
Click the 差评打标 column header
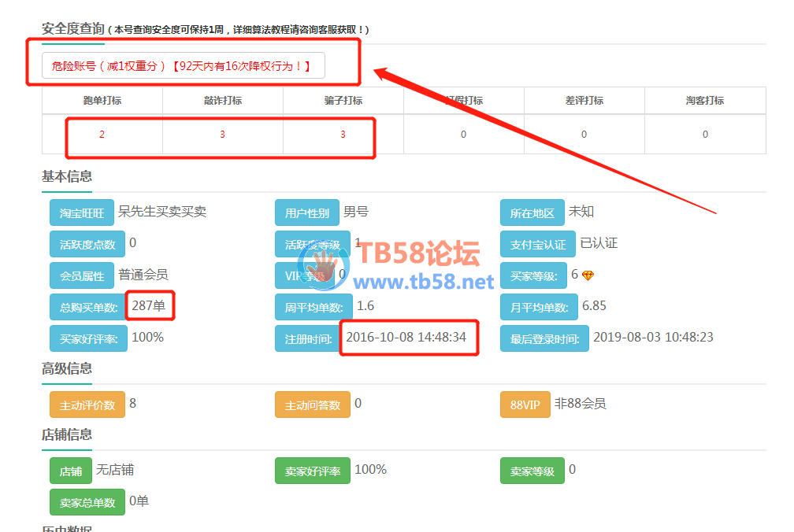point(584,101)
